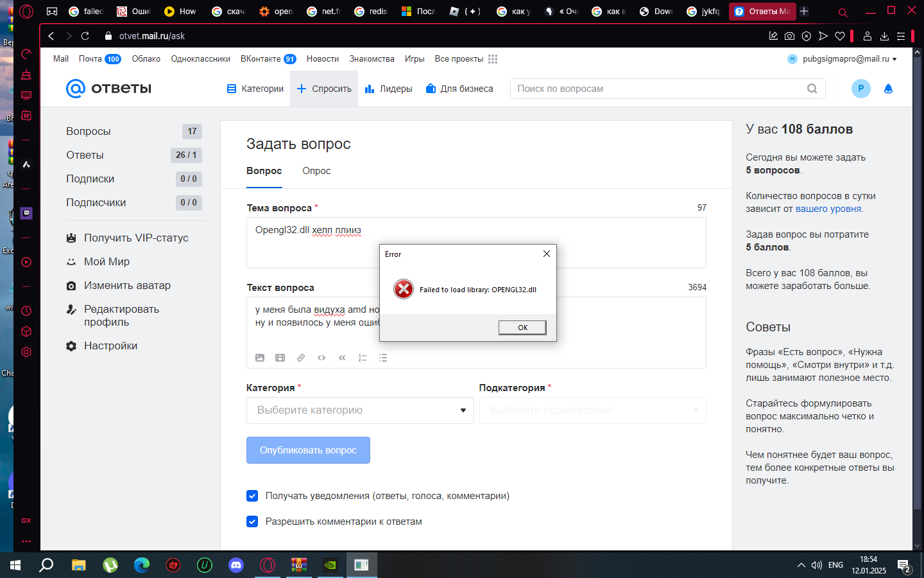
Task: Close the Error dialog with X
Action: click(547, 254)
